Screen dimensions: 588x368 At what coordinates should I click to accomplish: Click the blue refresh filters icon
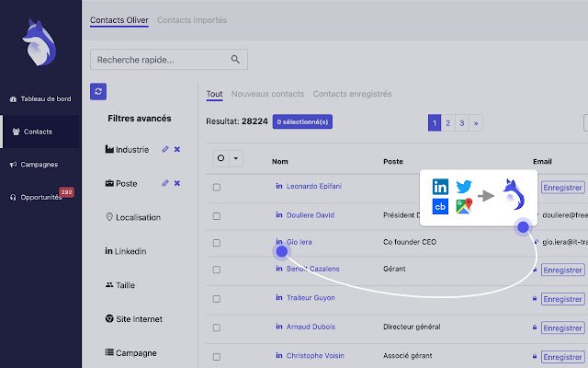point(98,92)
